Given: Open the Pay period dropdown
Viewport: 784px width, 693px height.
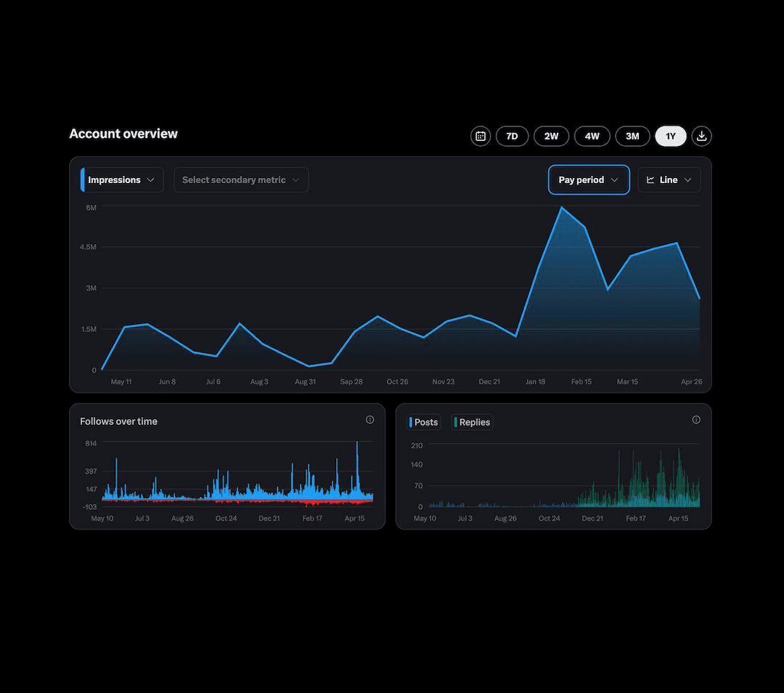Looking at the screenshot, I should pyautogui.click(x=589, y=179).
